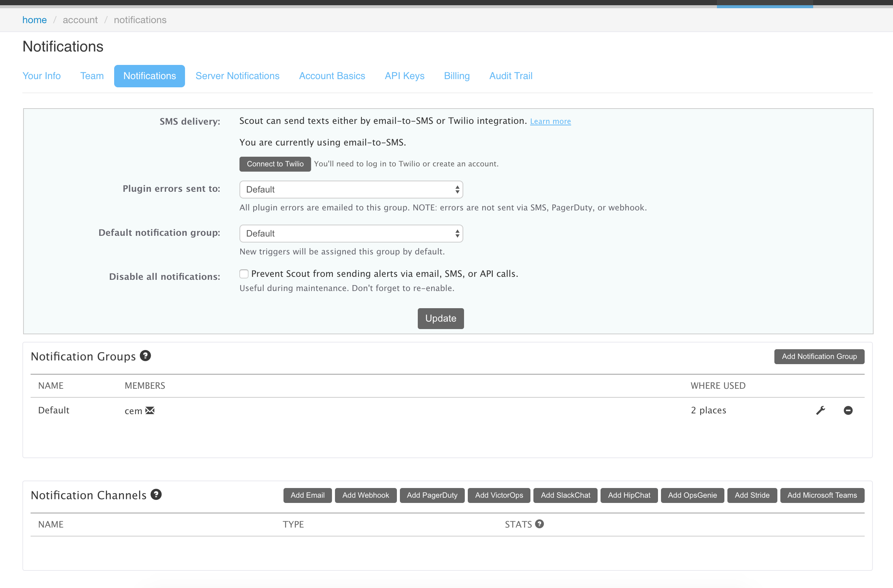The width and height of the screenshot is (893, 588).
Task: Open the Plugin errors sent to dropdown
Action: click(351, 190)
